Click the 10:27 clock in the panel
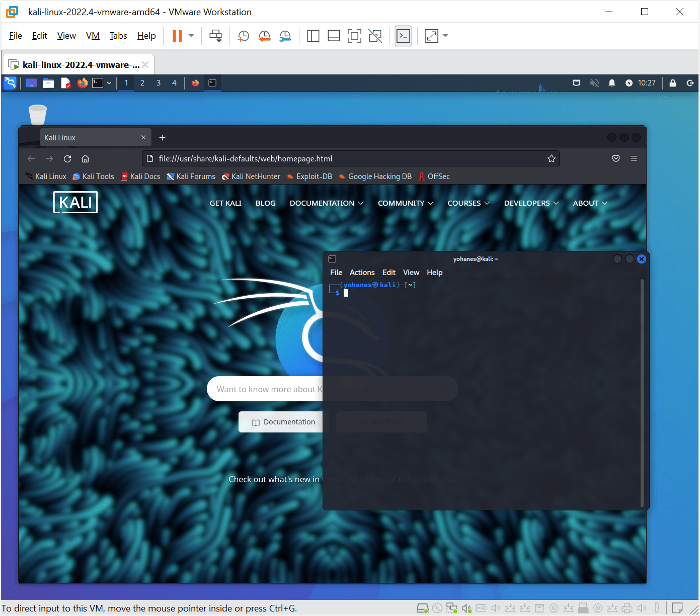Image resolution: width=700 pixels, height=616 pixels. (647, 83)
